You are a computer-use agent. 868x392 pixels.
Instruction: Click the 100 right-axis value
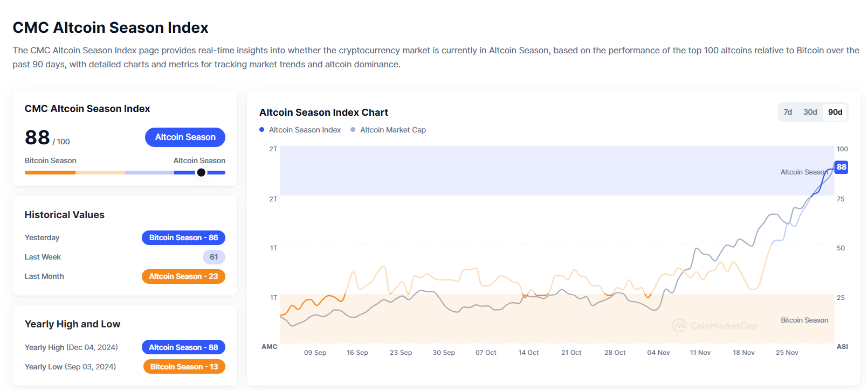(x=842, y=149)
